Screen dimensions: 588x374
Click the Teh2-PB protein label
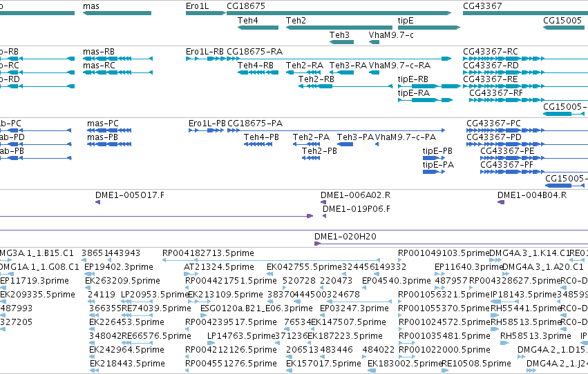(319, 151)
